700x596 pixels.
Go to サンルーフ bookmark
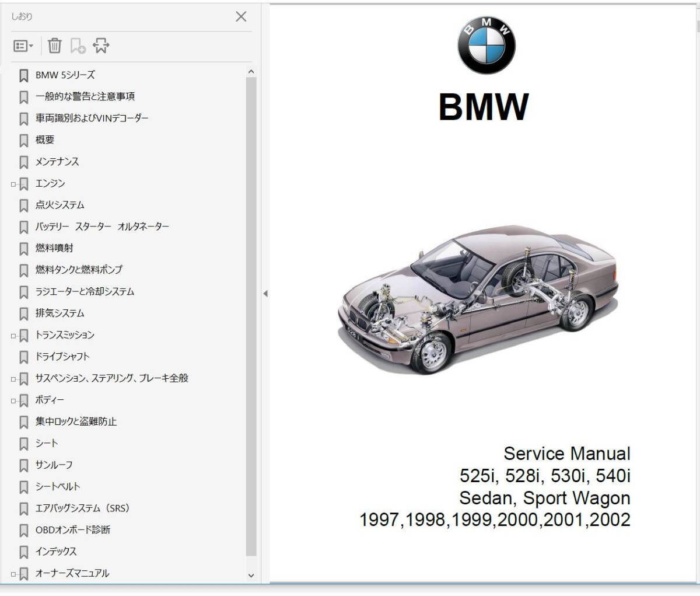tap(54, 465)
